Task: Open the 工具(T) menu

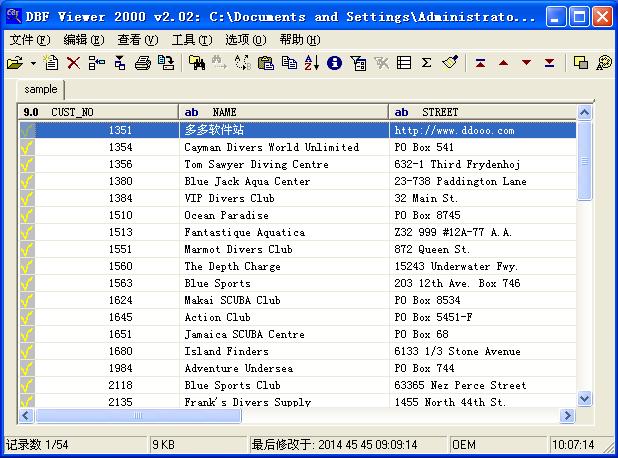Action: coord(192,40)
